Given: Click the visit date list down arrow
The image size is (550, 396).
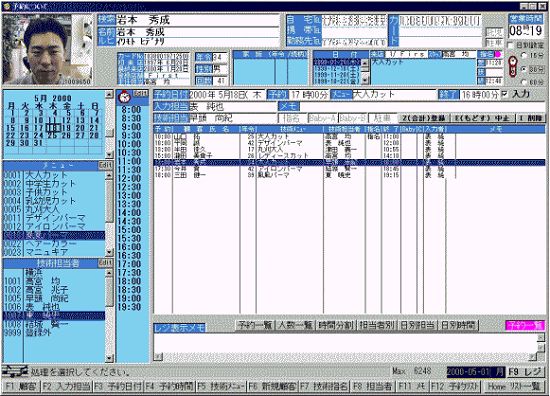Looking at the screenshot, I should (365, 81).
